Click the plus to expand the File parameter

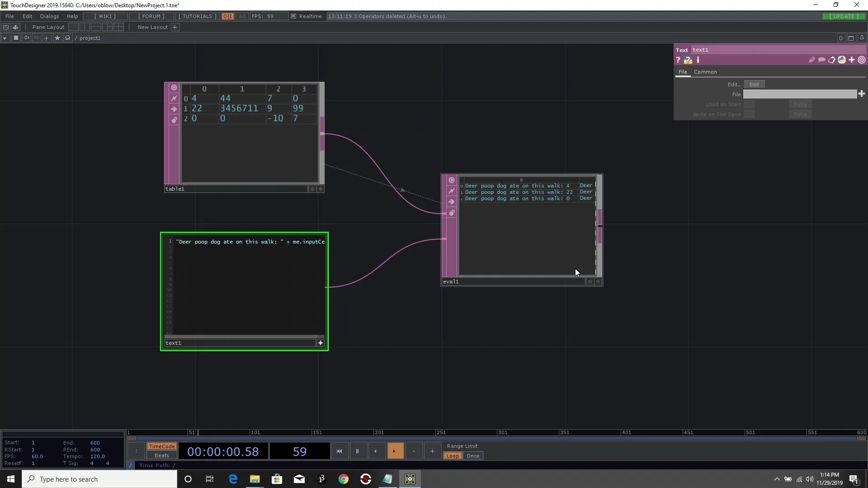pyautogui.click(x=862, y=94)
